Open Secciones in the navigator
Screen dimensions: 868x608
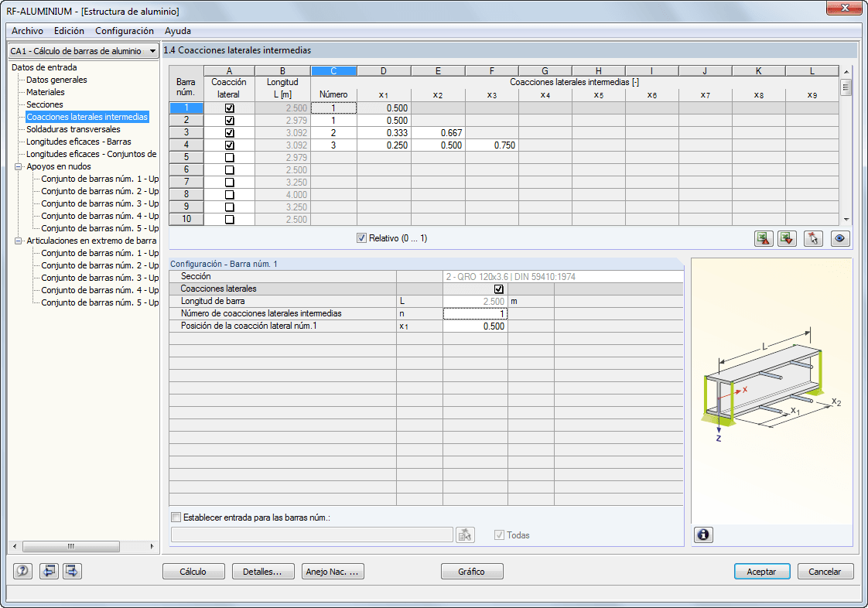pyautogui.click(x=45, y=104)
